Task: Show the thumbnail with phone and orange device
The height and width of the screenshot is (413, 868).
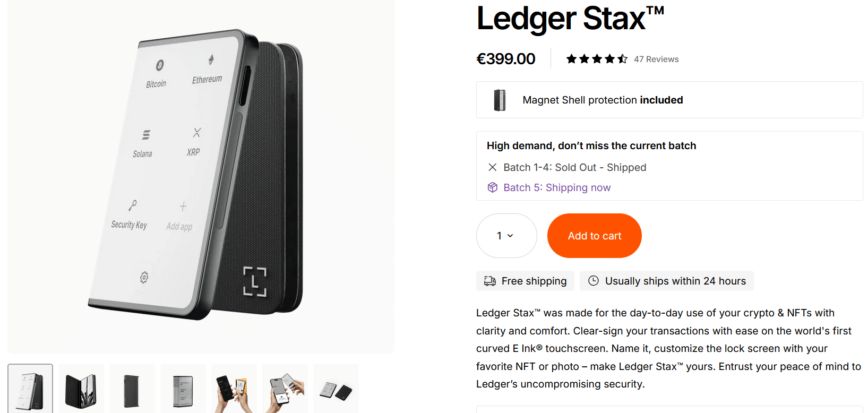Action: tap(234, 389)
